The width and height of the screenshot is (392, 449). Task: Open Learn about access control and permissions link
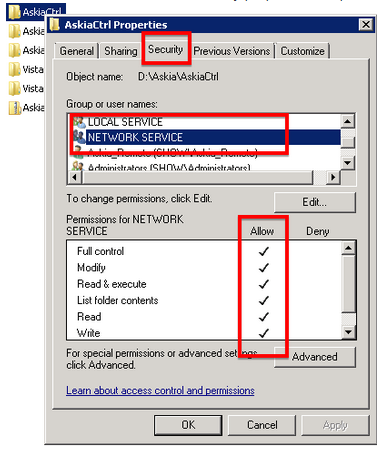(x=160, y=390)
